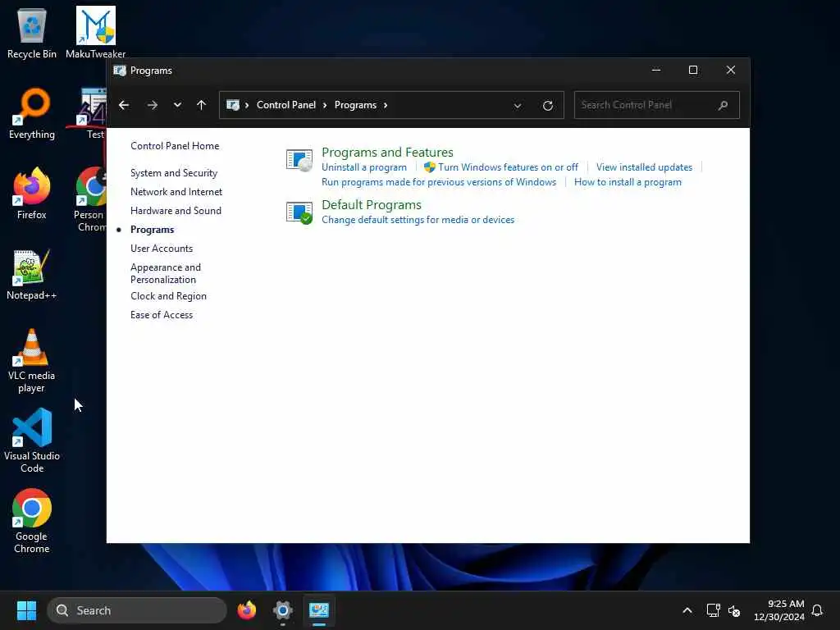Go back using the Back arrow
This screenshot has height=630, width=840.
[124, 105]
